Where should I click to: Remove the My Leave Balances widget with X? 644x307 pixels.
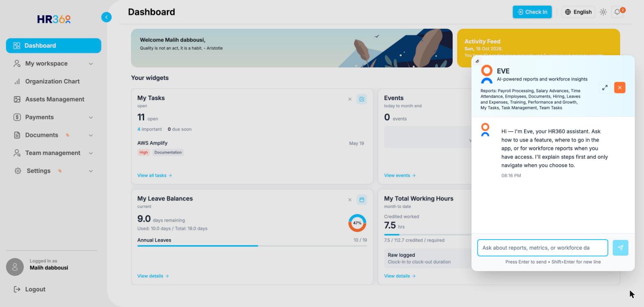[350, 200]
